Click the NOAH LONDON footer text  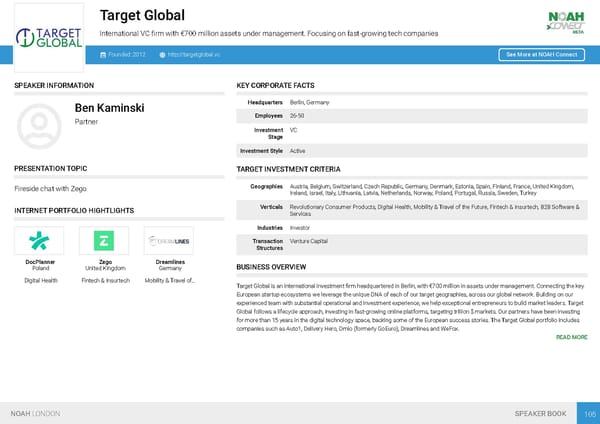click(x=35, y=412)
